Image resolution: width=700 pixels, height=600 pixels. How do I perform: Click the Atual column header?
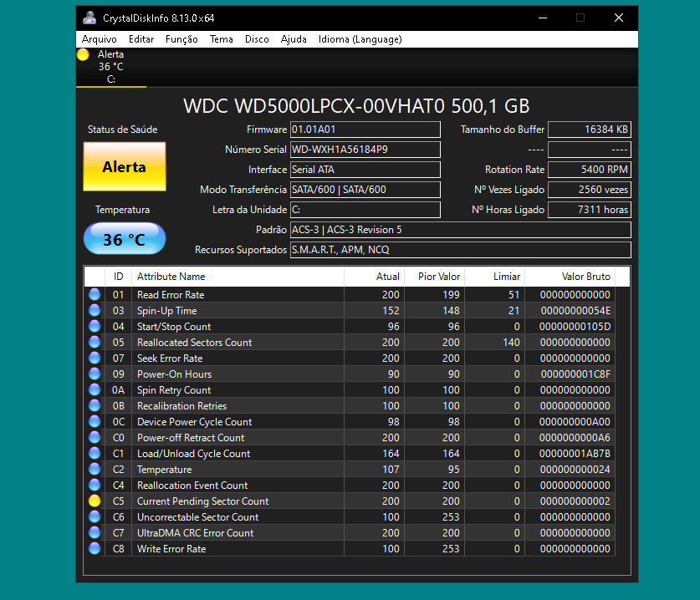click(x=375, y=277)
